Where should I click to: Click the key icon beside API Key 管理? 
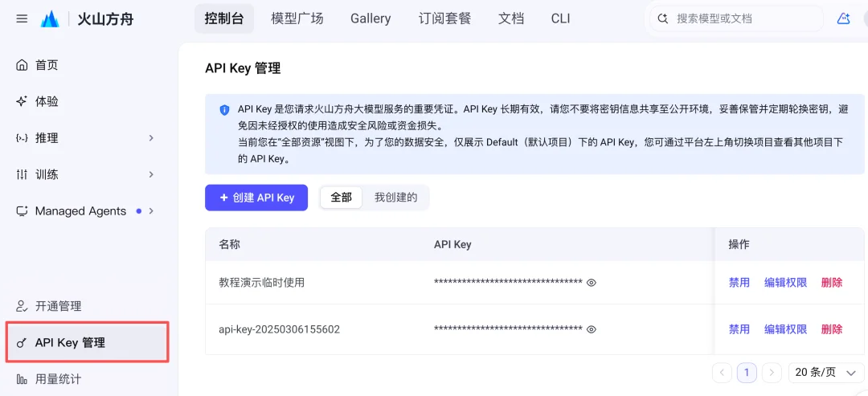tap(22, 344)
